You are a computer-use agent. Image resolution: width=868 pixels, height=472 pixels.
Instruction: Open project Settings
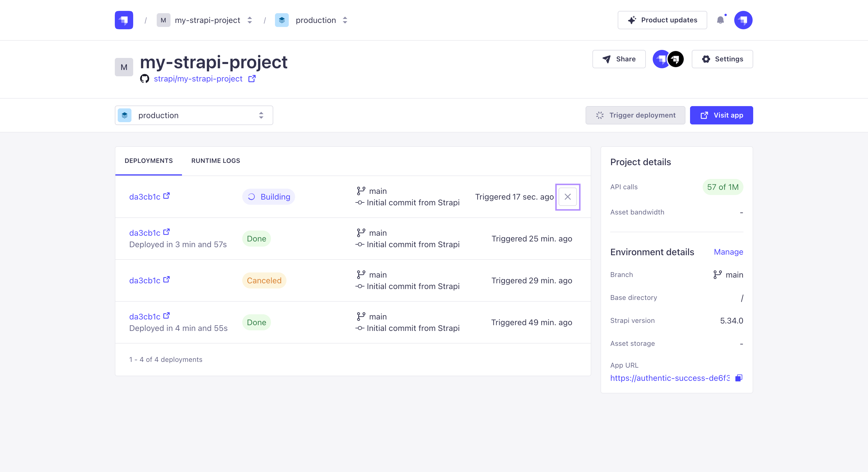(722, 59)
